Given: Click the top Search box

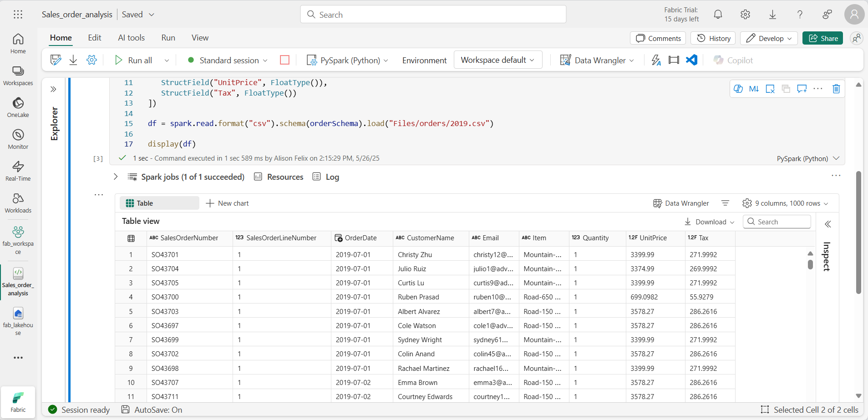Looking at the screenshot, I should click(433, 14).
